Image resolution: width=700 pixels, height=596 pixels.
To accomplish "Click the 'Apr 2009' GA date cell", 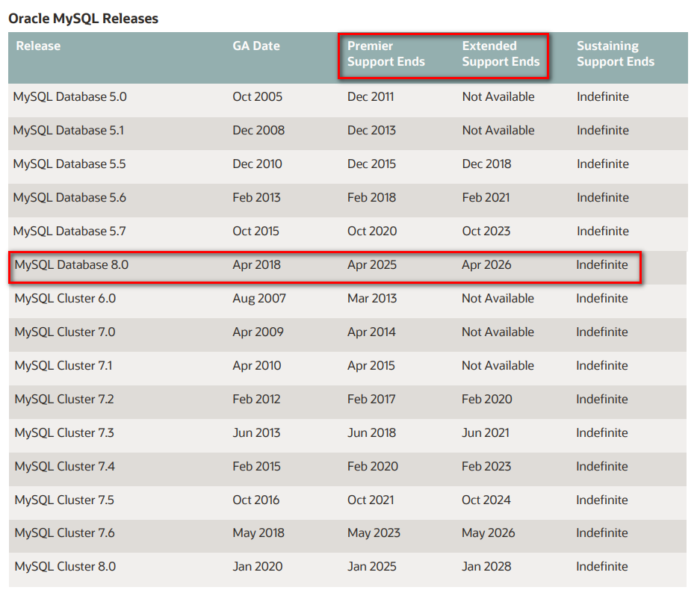I will tap(258, 332).
